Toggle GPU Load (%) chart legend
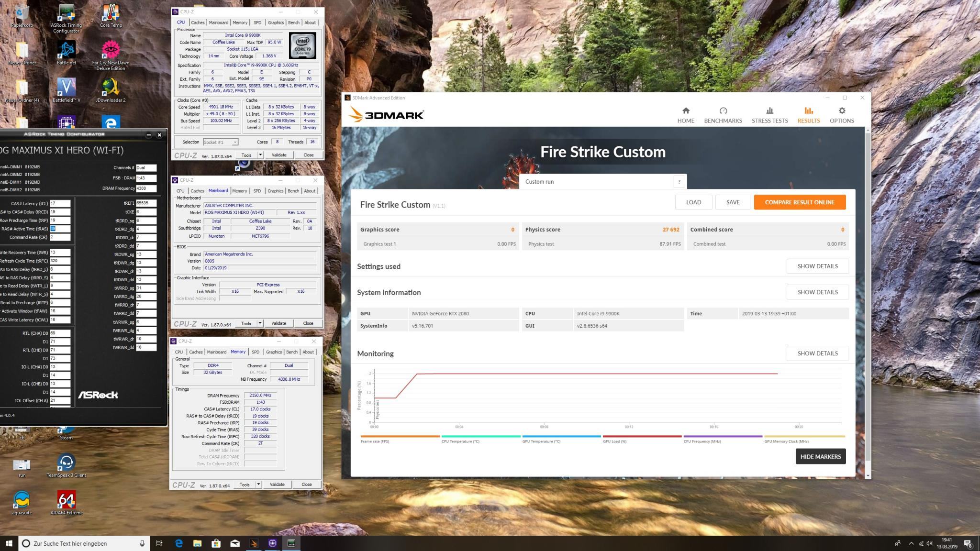980x551 pixels. pyautogui.click(x=642, y=439)
